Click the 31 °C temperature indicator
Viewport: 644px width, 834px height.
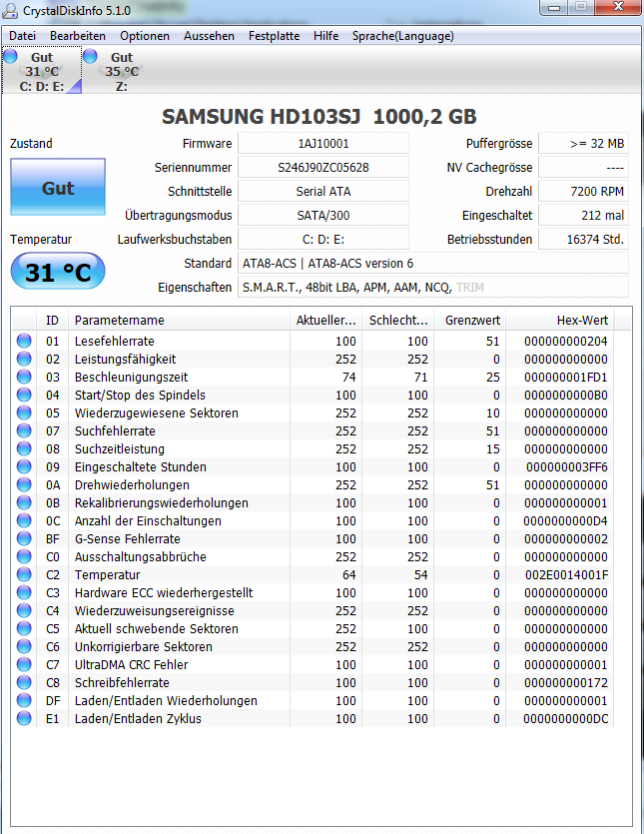point(58,272)
